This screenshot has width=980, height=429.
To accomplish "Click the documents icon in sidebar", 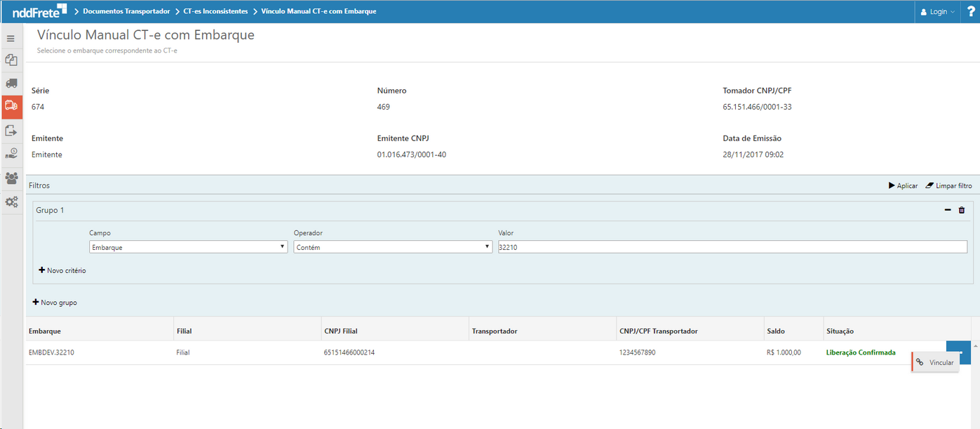I will pos(11,60).
